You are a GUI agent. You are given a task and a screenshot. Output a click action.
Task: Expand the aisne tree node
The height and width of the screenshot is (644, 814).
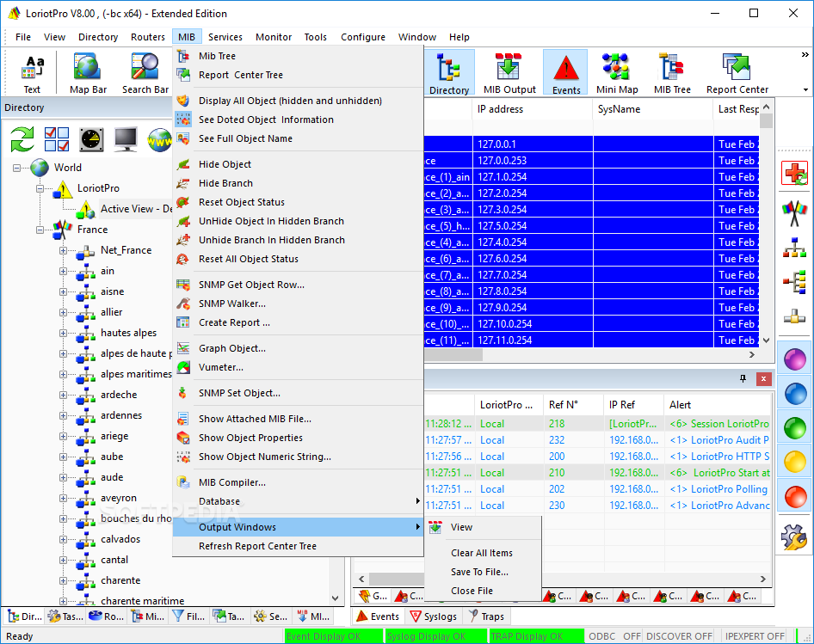pos(64,292)
